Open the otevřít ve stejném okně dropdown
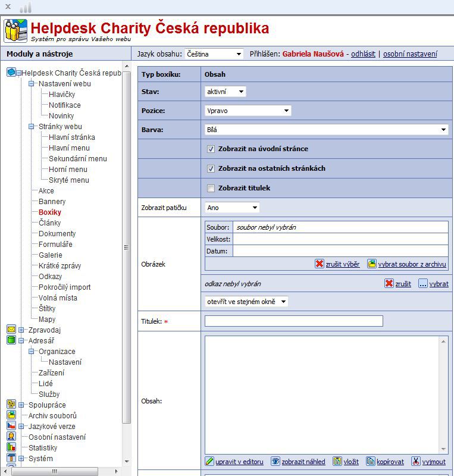This screenshot has height=476, width=454. [246, 302]
